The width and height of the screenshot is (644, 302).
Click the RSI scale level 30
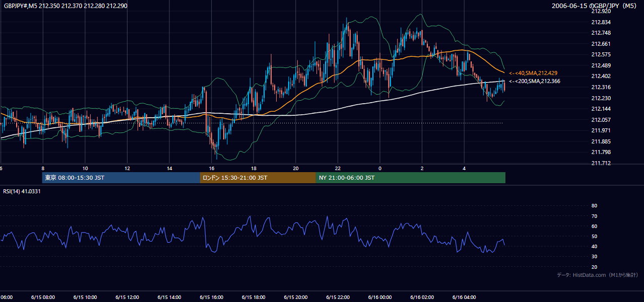594,257
